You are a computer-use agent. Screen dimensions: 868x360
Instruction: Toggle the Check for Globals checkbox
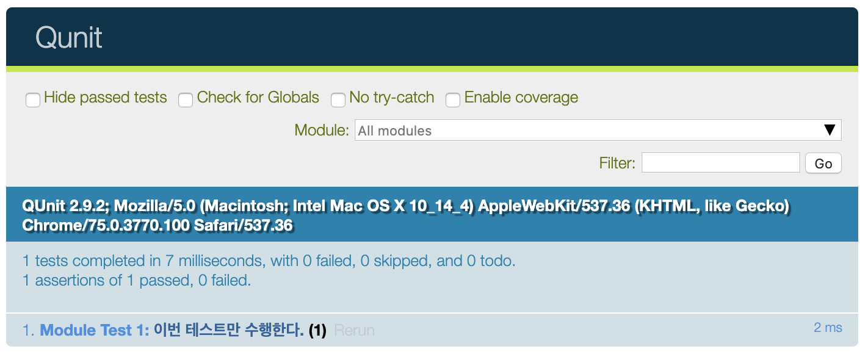(x=186, y=99)
